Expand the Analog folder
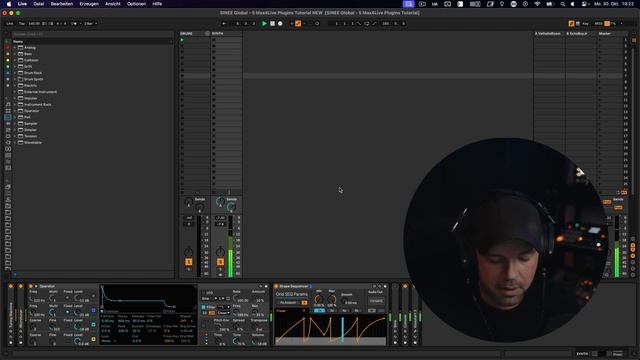Screen dimensions: 640x360 point(15,48)
